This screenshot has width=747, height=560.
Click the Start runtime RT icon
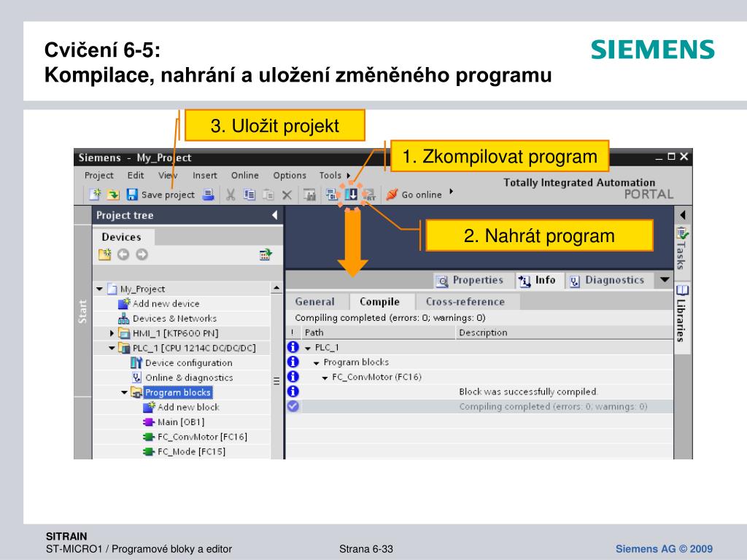point(369,194)
